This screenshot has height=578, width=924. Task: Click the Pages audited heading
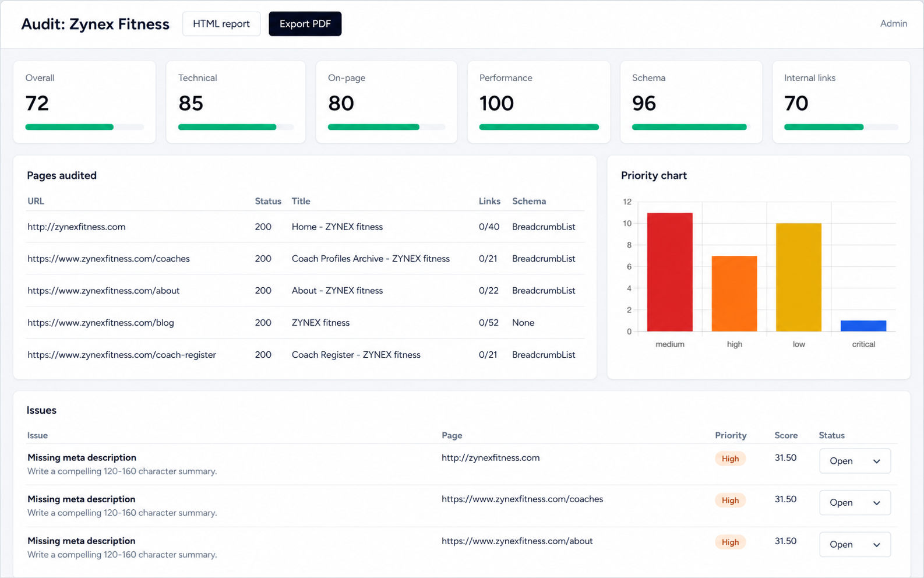(62, 175)
